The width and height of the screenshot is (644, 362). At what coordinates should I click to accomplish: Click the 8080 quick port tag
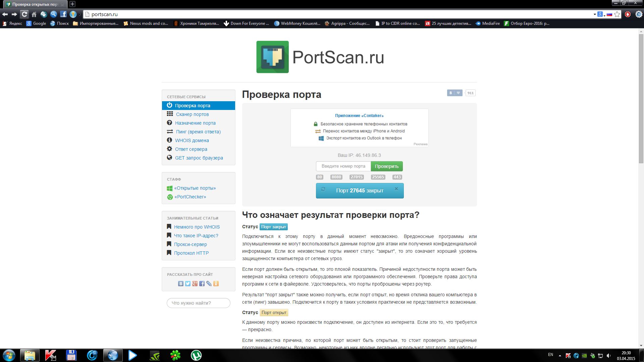point(336,177)
